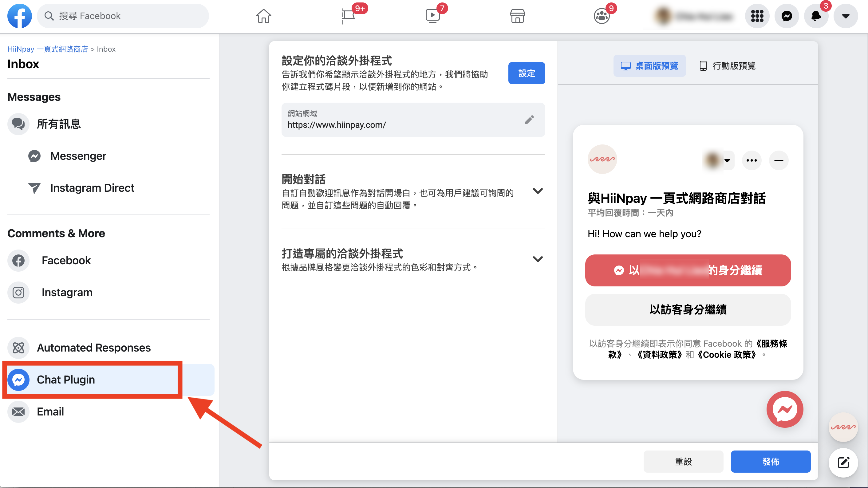Minimize the chat preview window
868x488 pixels.
point(779,160)
